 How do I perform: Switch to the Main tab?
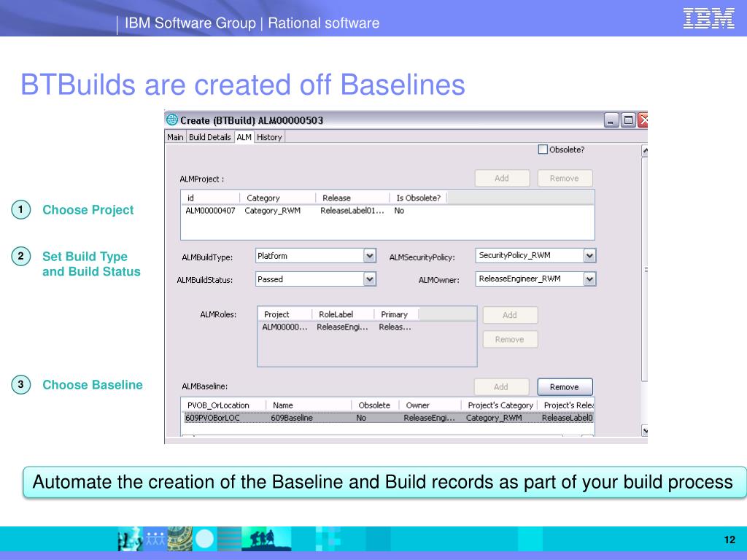coord(175,137)
